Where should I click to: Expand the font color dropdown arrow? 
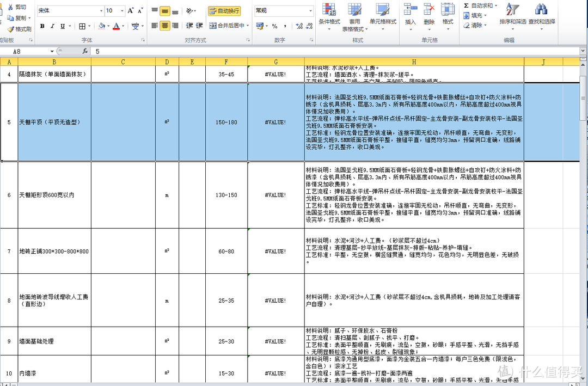tap(122, 26)
